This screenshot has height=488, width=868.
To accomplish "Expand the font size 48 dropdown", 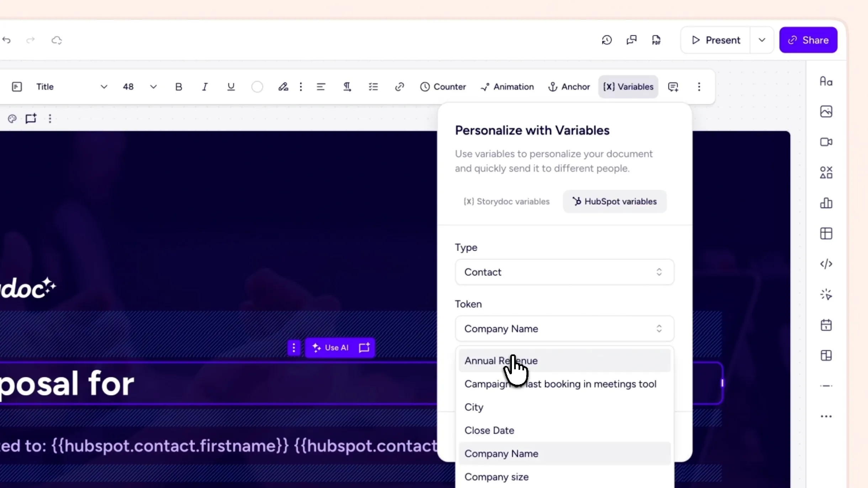I will coord(153,87).
